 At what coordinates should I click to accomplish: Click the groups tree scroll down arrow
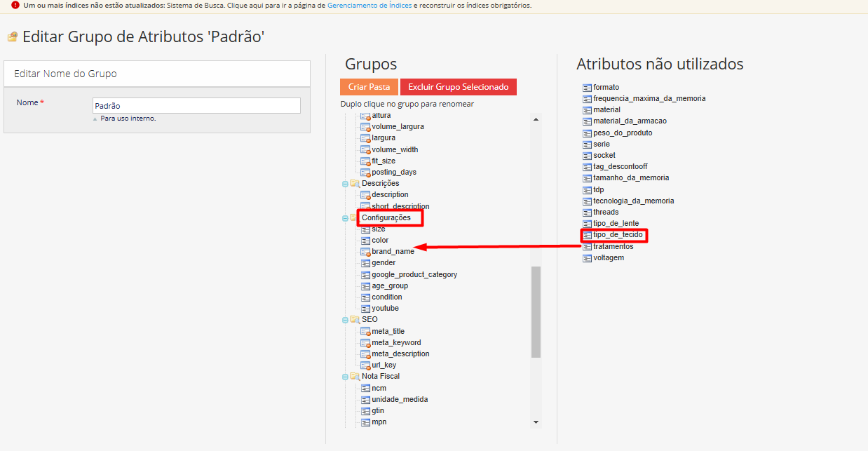[536, 422]
